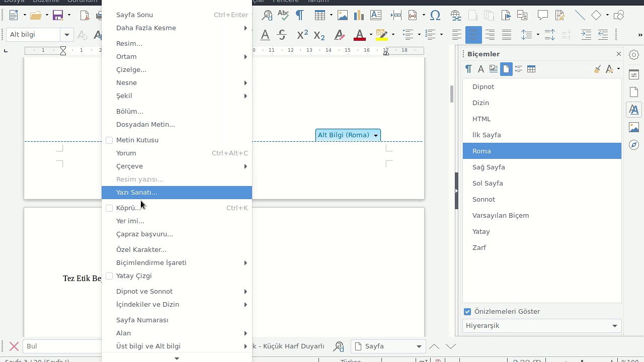Select the Insert Line drawing tool
Viewport: 644px width, 362px height.
(580, 16)
